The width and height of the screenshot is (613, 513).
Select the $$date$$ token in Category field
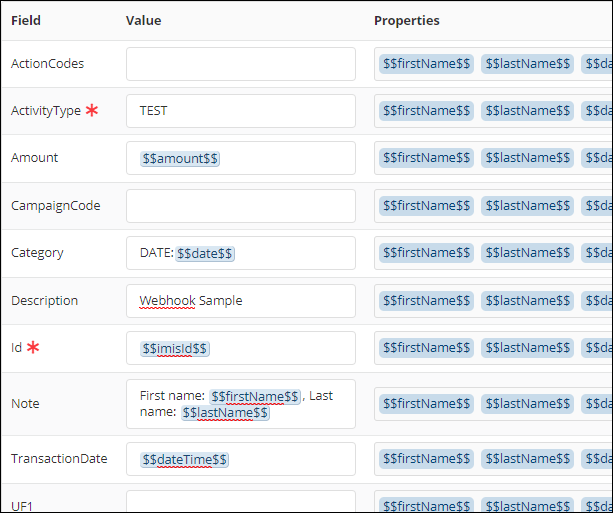tap(205, 254)
